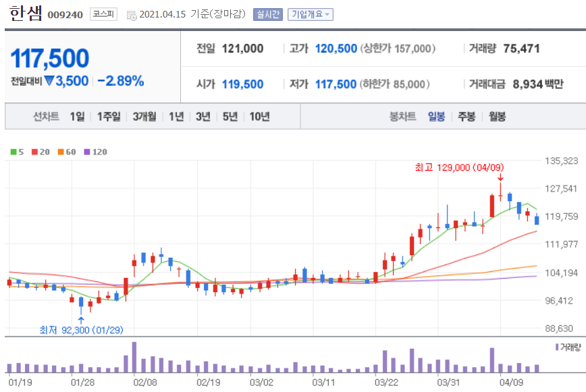Select the 1주일 line chart tab

pyautogui.click(x=109, y=117)
